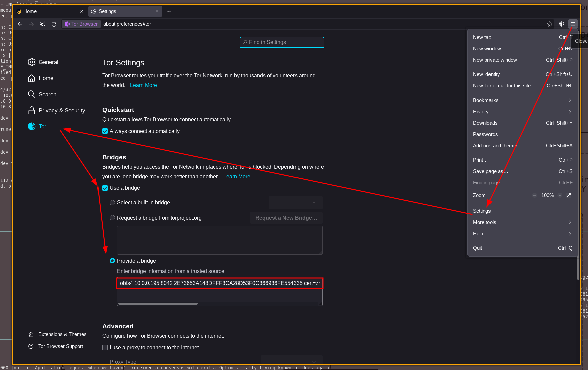Select New identity menu item
This screenshot has height=370, width=588.
click(523, 74)
